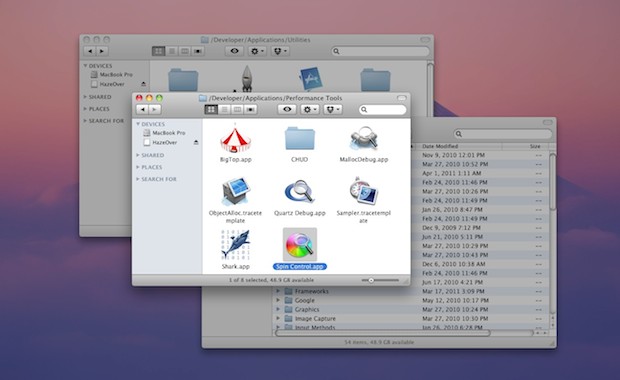Expand SHARED section in Performance Tools sidebar
This screenshot has height=380, width=620.
click(138, 155)
